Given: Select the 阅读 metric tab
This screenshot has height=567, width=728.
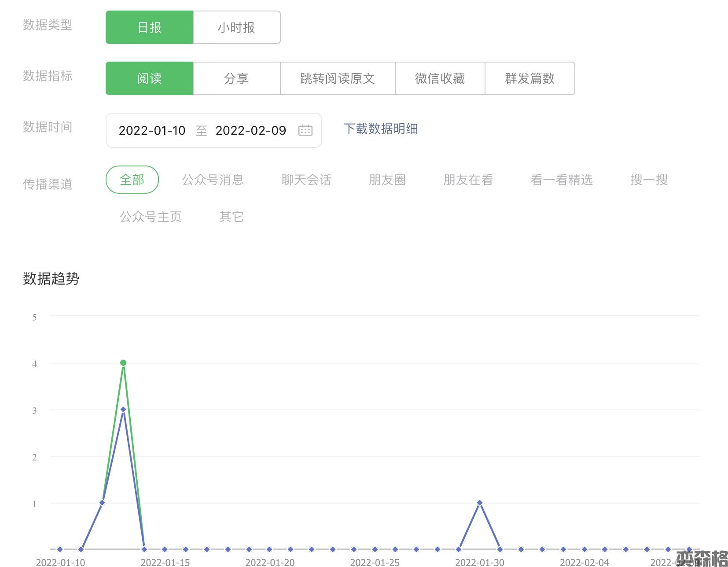Looking at the screenshot, I should pyautogui.click(x=149, y=78).
